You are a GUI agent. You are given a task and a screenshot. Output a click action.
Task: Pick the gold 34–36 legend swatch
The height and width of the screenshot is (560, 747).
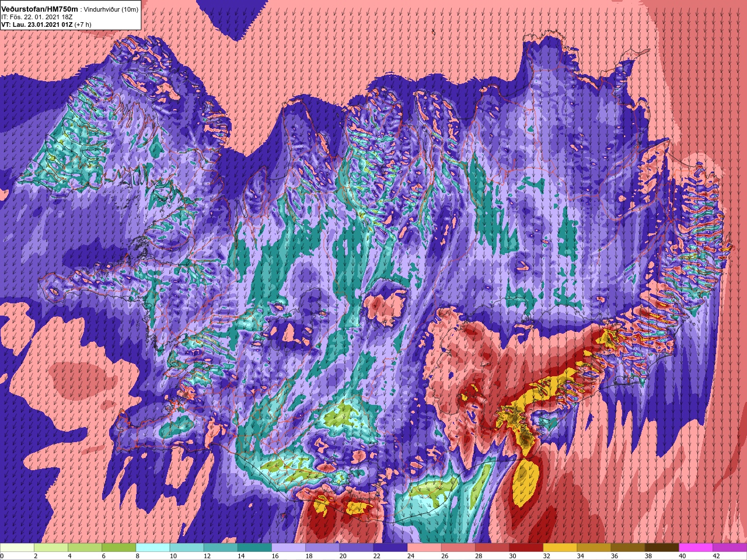pyautogui.click(x=594, y=548)
